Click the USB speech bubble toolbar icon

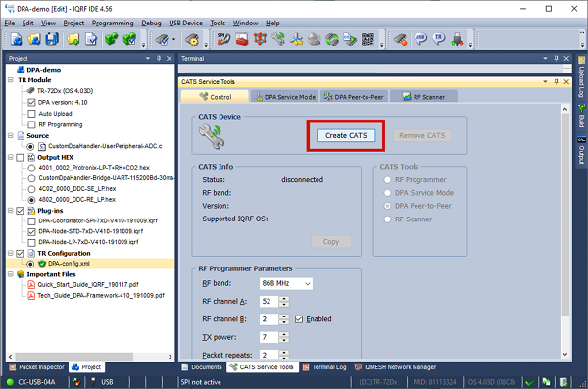[x=420, y=38]
